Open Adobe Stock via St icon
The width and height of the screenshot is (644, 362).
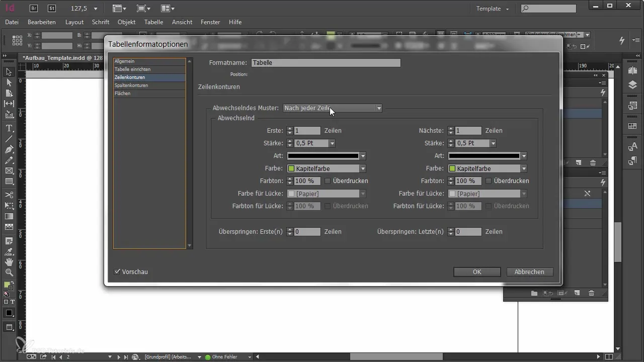51,8
